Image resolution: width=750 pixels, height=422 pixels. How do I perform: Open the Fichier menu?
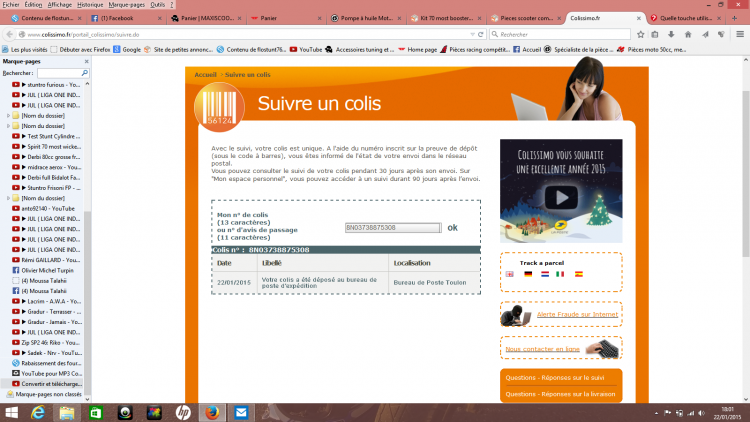(x=11, y=5)
